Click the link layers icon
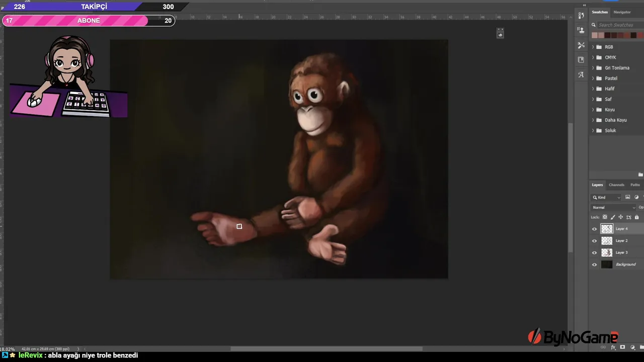Image resolution: width=644 pixels, height=362 pixels. pyautogui.click(x=604, y=347)
